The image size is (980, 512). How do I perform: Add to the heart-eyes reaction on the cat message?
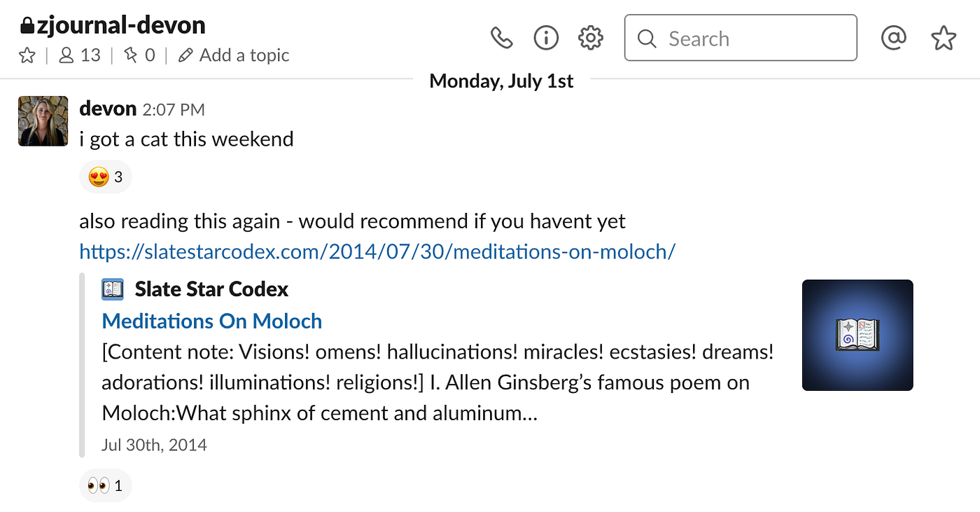pyautogui.click(x=105, y=177)
